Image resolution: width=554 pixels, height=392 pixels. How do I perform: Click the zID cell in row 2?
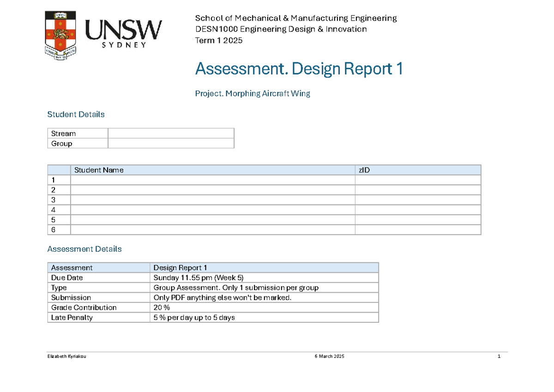click(x=418, y=190)
